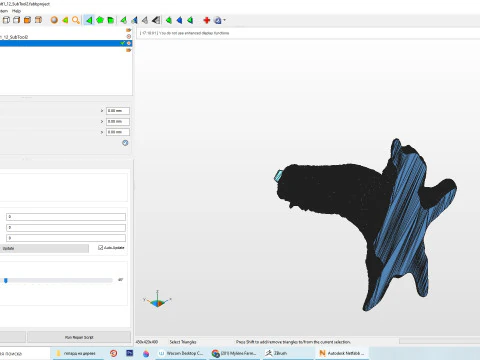Click the second 0.00 mm input field
The width and height of the screenshot is (480, 360).
click(x=118, y=121)
